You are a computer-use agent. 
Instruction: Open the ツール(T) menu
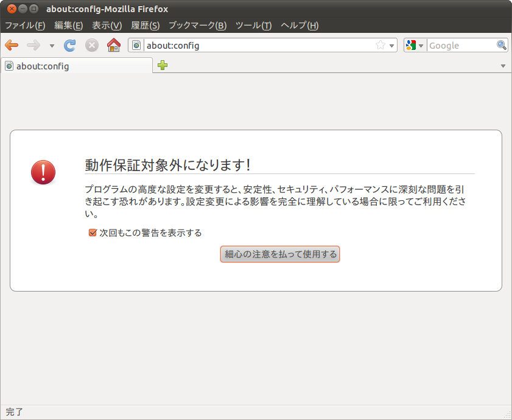tap(253, 25)
